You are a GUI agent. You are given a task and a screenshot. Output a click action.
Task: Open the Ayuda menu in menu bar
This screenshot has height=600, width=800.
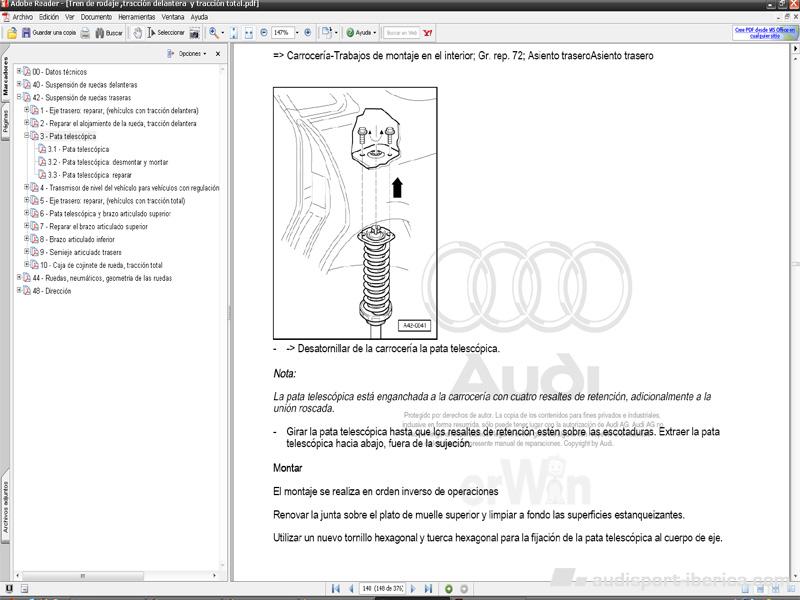pos(199,17)
